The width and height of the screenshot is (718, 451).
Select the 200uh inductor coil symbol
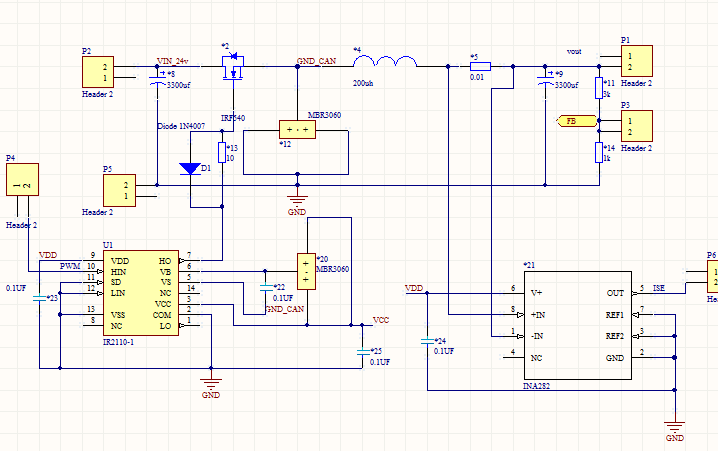[x=385, y=61]
